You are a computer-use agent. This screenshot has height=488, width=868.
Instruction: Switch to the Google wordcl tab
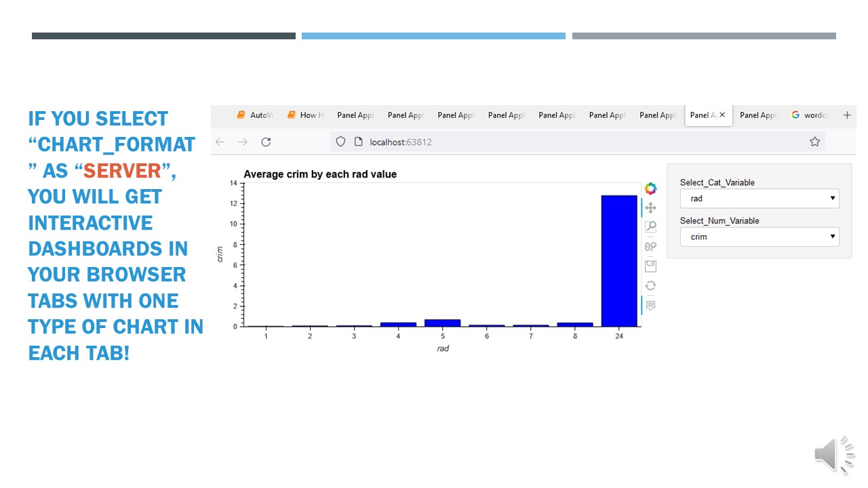coord(810,115)
